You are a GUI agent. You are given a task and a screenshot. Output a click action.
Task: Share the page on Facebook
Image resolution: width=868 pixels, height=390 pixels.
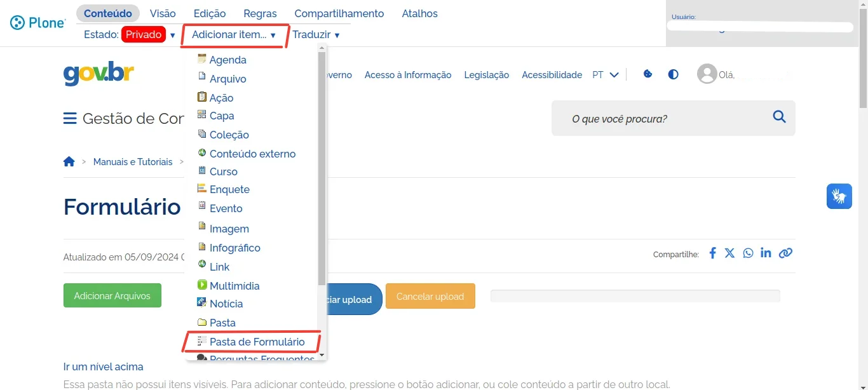coord(712,253)
